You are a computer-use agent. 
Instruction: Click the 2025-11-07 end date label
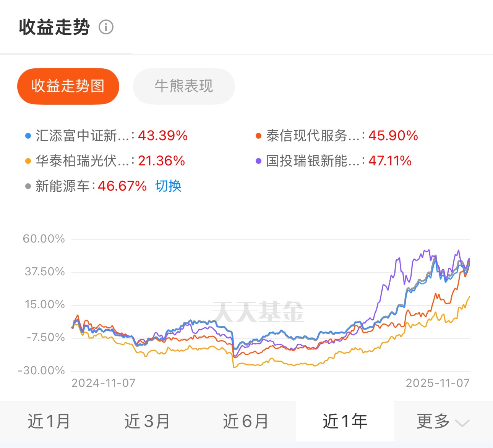438,383
